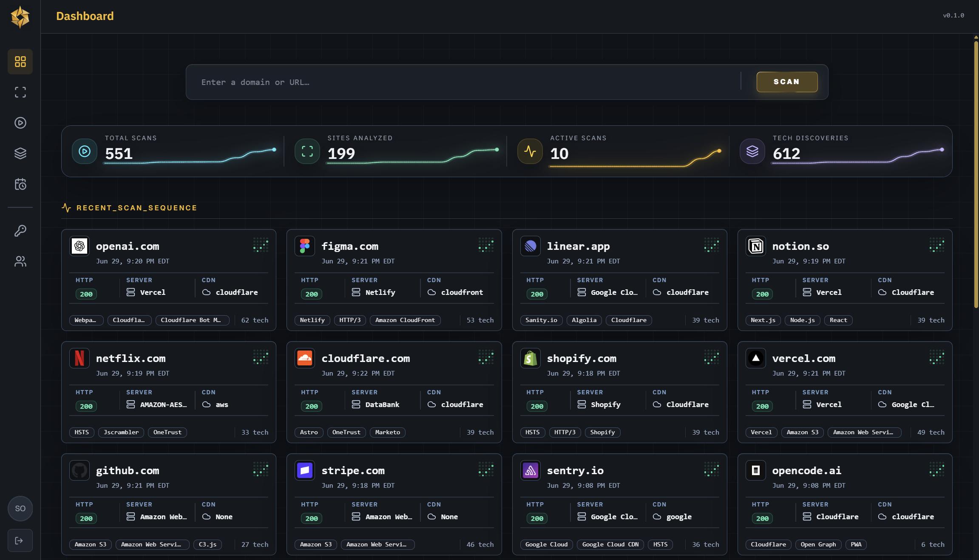The height and width of the screenshot is (560, 979).
Task: Click the v0.1.0 version label
Action: tap(953, 15)
